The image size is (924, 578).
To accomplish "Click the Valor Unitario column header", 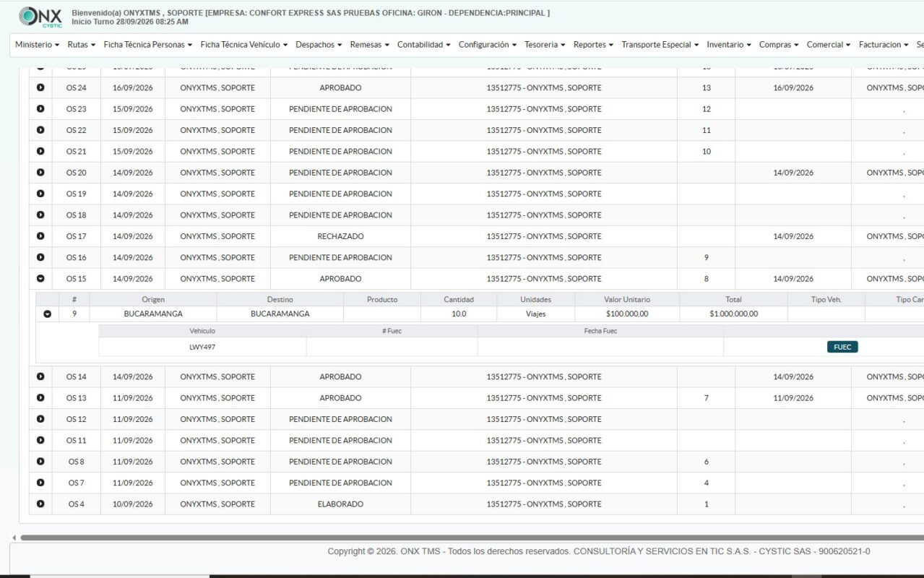I will point(627,299).
